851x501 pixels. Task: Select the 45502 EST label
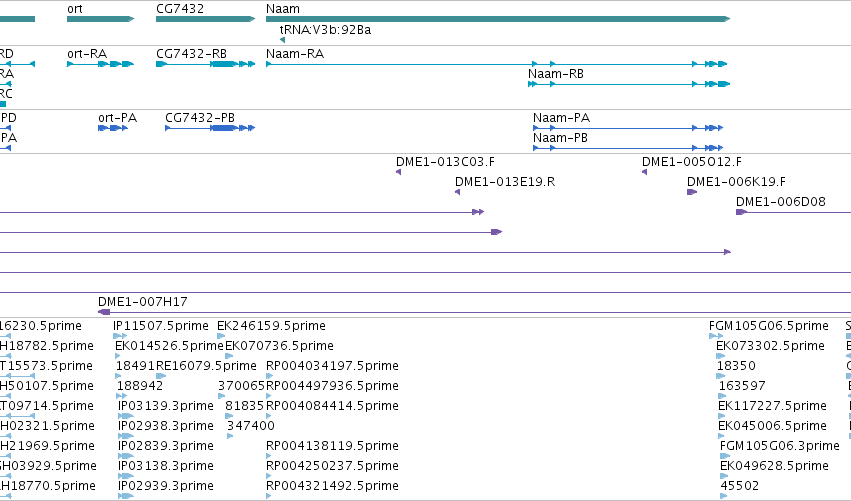tap(740, 486)
